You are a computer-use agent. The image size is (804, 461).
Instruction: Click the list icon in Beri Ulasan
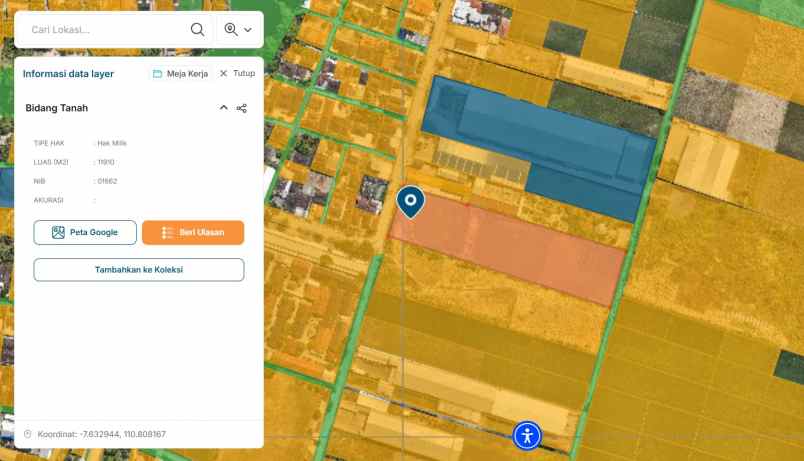point(168,233)
